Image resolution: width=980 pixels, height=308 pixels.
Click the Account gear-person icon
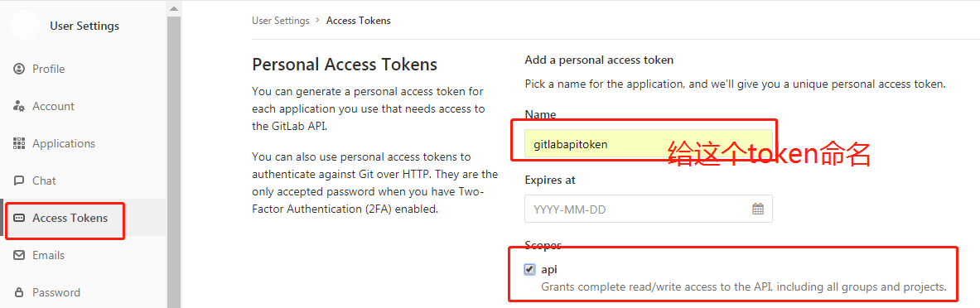click(x=19, y=106)
